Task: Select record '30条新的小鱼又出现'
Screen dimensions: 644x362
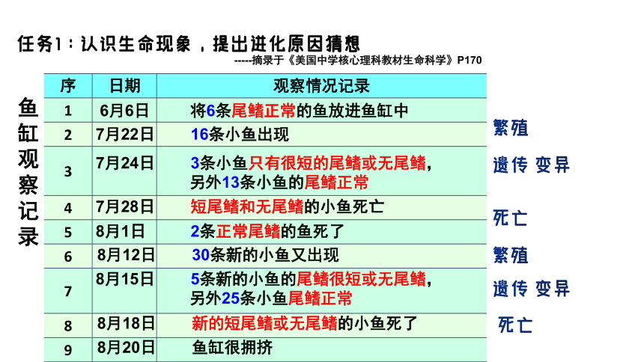Action: (265, 255)
